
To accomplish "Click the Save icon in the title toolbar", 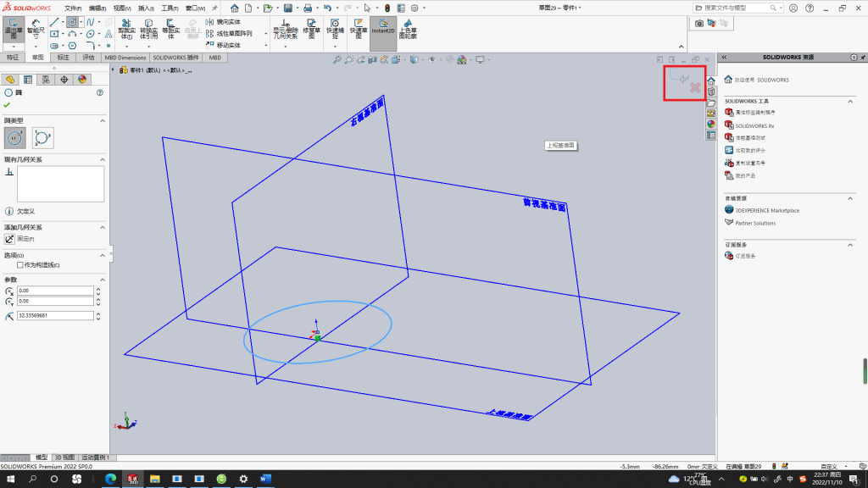I will click(288, 8).
